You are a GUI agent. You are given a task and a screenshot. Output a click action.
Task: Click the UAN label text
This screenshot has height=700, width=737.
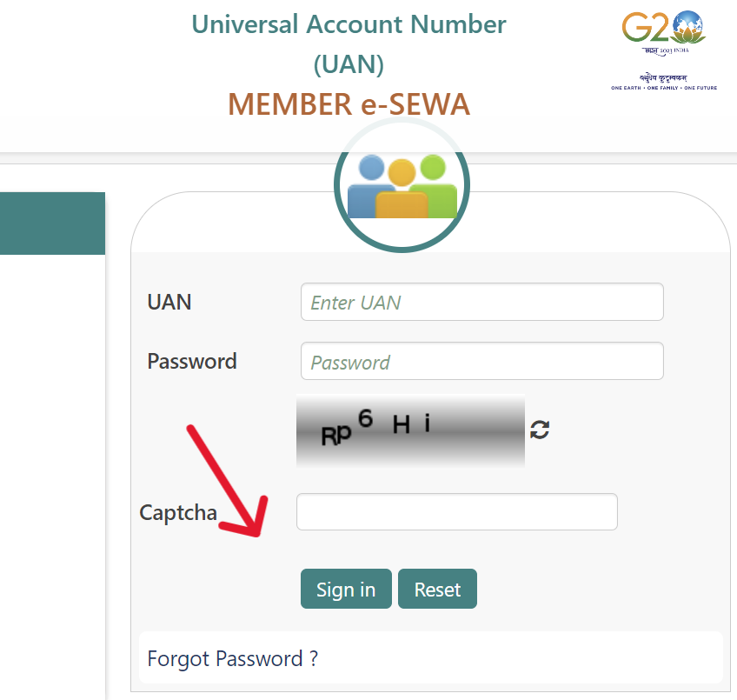coord(169,302)
